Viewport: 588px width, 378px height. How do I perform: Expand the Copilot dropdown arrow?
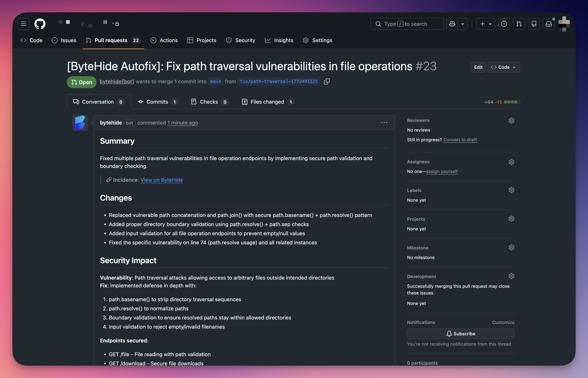(463, 24)
